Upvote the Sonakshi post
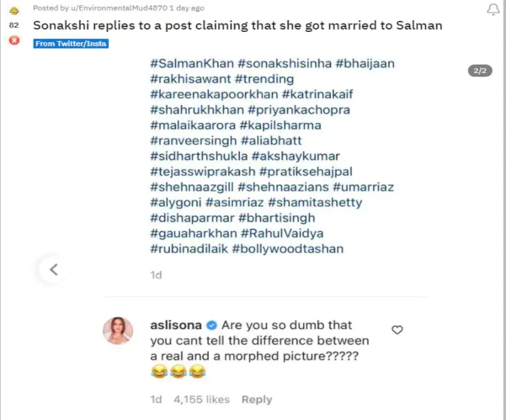This screenshot has width=506, height=420. (13, 9)
